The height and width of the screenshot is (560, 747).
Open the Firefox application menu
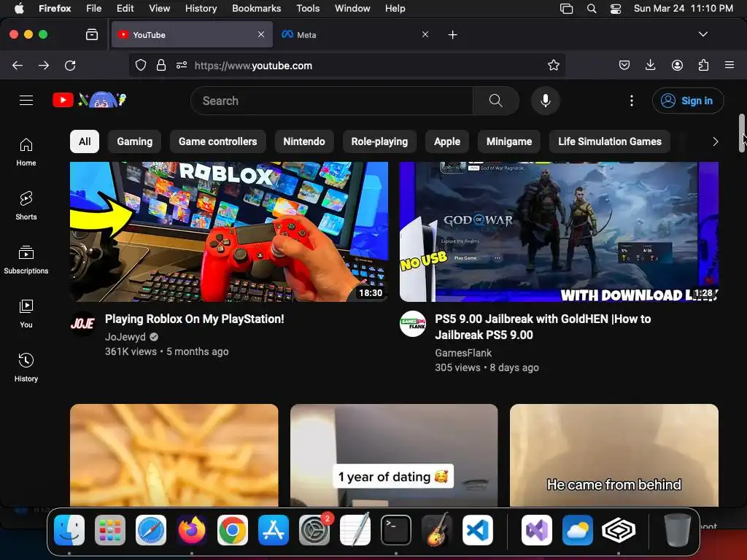coord(729,65)
